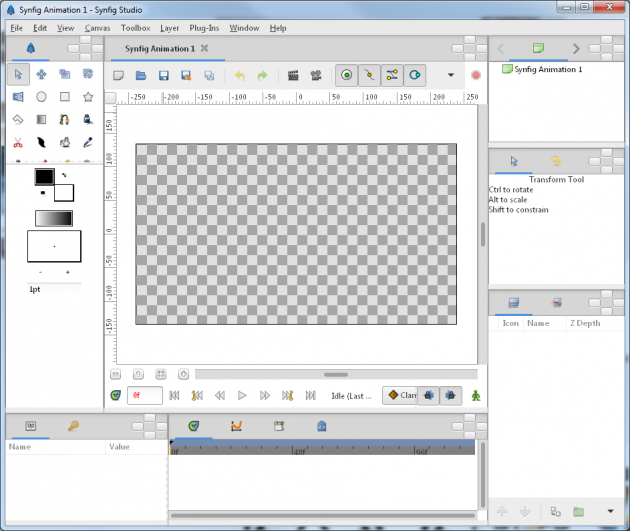This screenshot has height=531, width=630.
Task: Toggle the animation record mode button
Action: 475,396
